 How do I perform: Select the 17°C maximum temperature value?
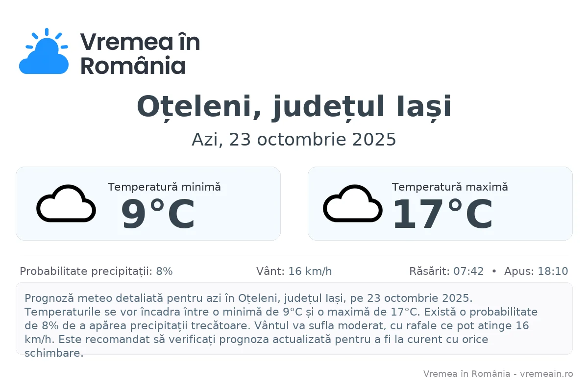442,215
